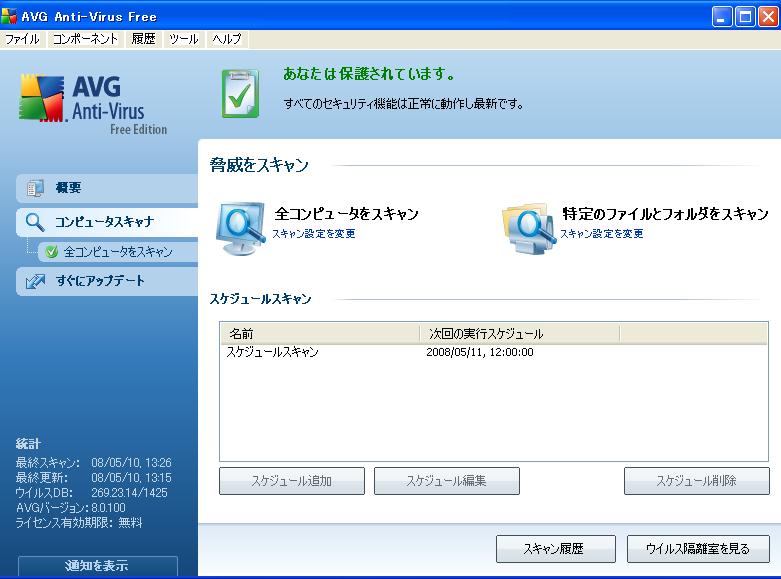
Task: Open the 履歴 menu
Action: (143, 39)
